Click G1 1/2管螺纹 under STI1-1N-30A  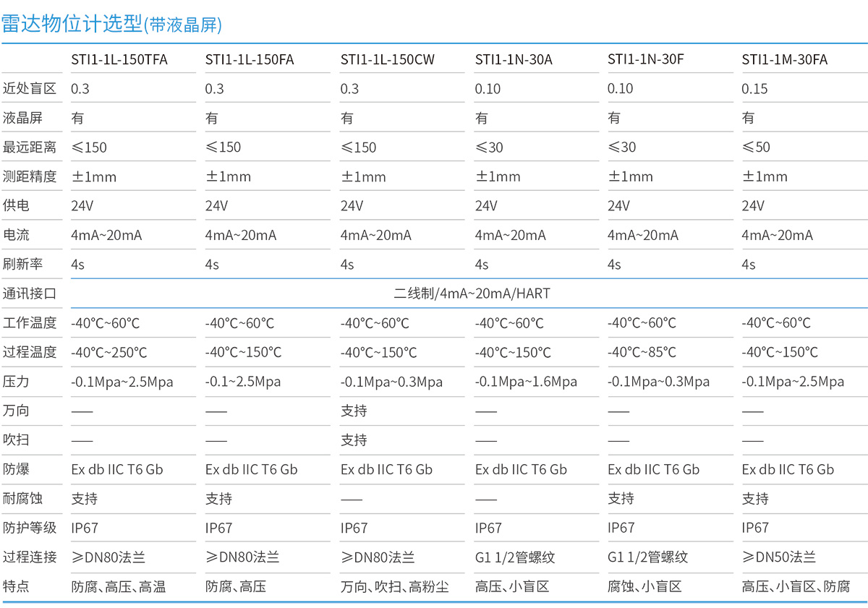coord(515,557)
